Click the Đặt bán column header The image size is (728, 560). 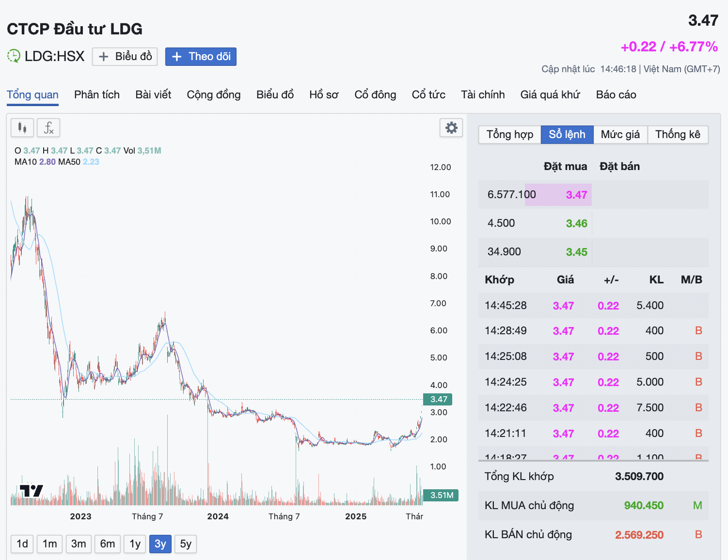coord(620,167)
